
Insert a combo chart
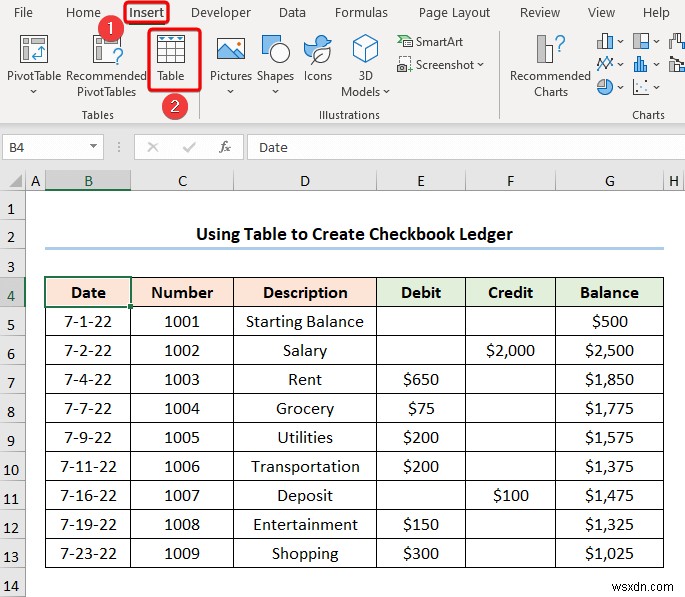tap(677, 65)
